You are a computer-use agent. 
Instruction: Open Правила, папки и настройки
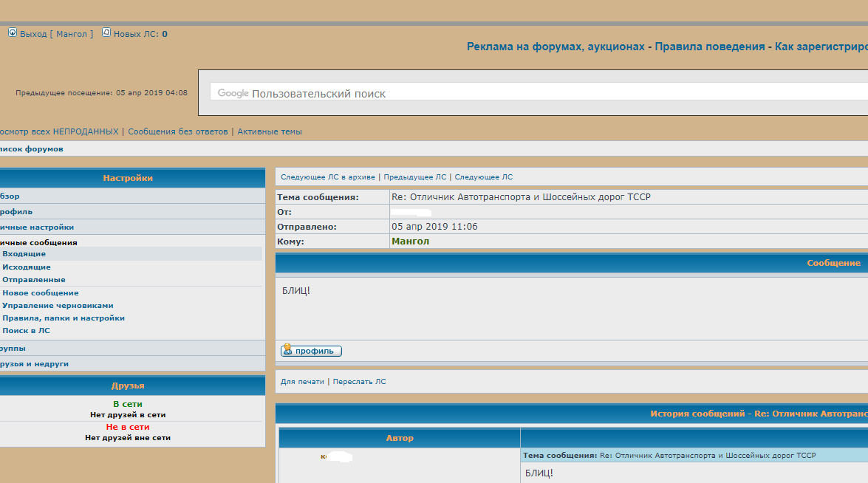[64, 318]
